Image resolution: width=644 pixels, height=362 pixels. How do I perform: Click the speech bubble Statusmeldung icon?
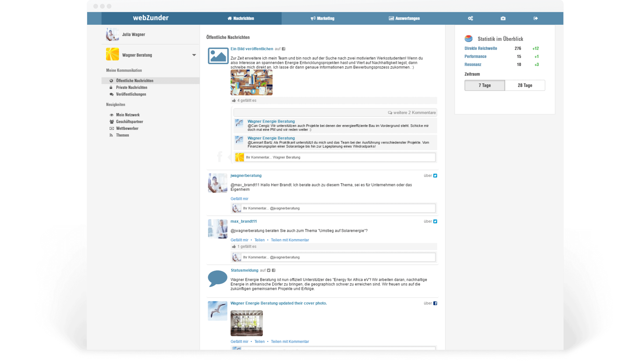[218, 278]
